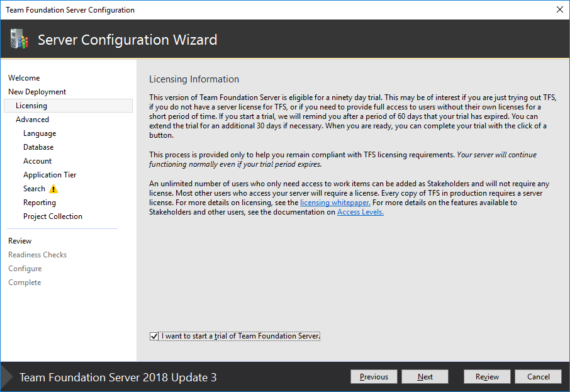
Task: Select the Welcome step in the sidebar
Action: [24, 78]
